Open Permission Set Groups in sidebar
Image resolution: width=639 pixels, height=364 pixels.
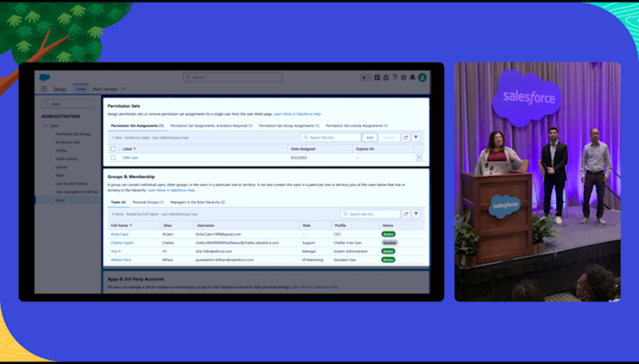(x=73, y=134)
